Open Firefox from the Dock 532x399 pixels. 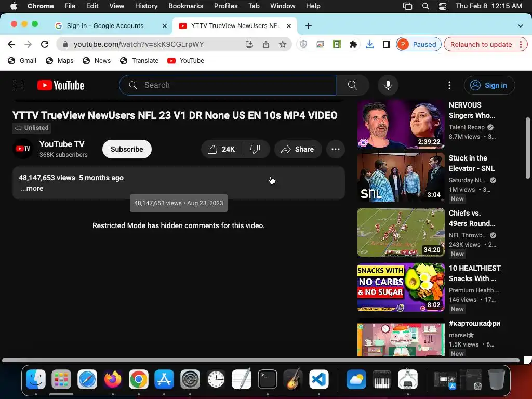pyautogui.click(x=113, y=379)
